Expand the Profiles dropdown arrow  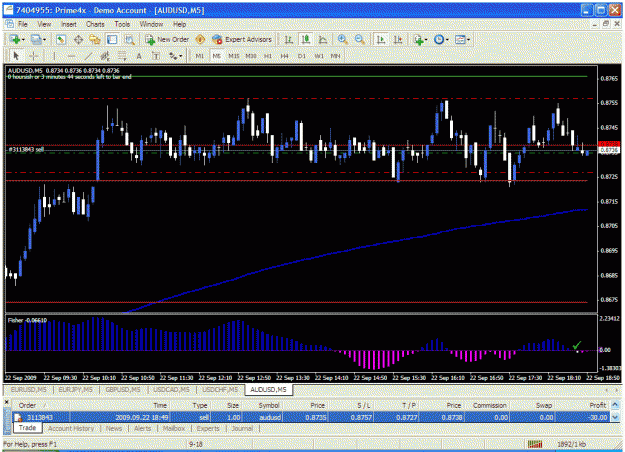pos(44,39)
